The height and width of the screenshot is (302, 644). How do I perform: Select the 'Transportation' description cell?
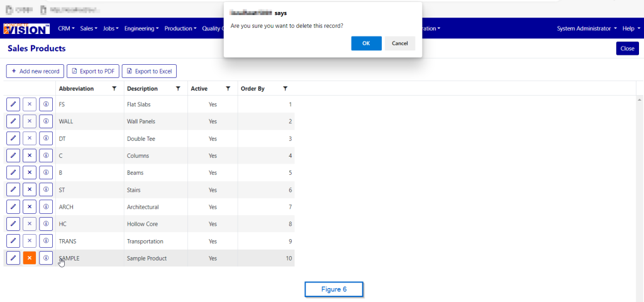tap(156, 241)
